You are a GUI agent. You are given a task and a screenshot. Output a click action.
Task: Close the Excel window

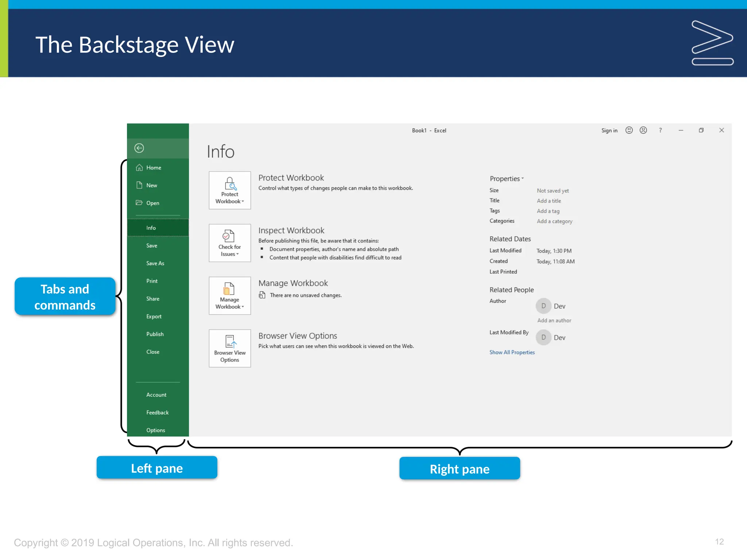(x=721, y=130)
